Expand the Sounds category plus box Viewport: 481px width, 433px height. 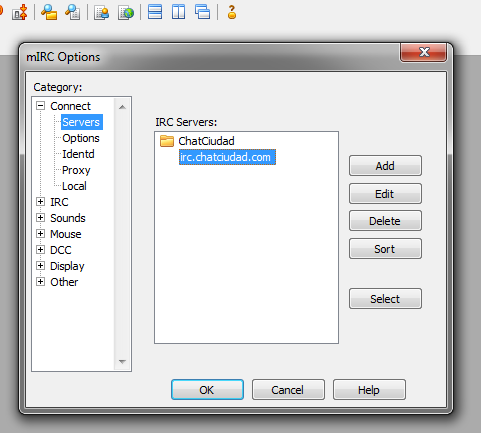[40, 218]
